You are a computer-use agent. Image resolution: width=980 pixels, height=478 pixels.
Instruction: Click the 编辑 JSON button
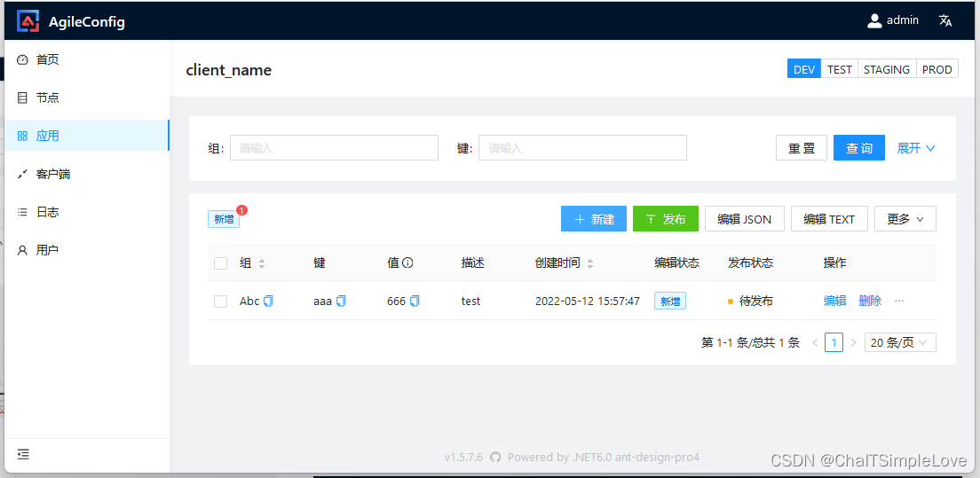(745, 219)
